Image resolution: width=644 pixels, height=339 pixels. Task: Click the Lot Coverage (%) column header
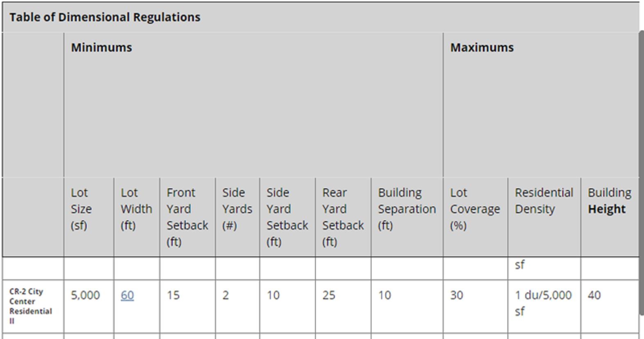(475, 209)
